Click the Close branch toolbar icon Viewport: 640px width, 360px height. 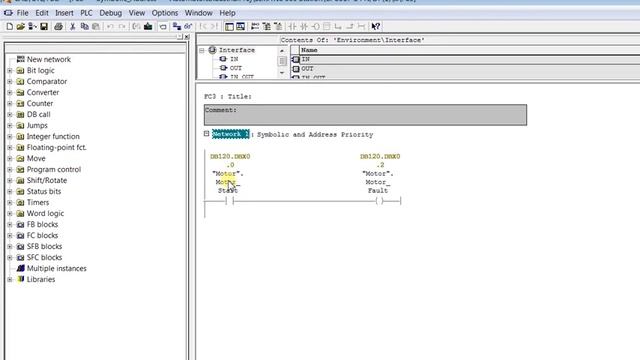[x=350, y=27]
